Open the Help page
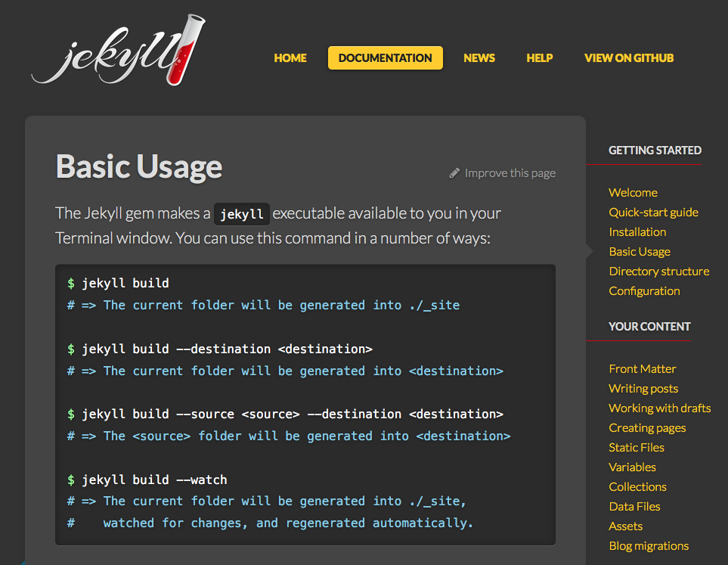This screenshot has width=728, height=565. [x=540, y=58]
